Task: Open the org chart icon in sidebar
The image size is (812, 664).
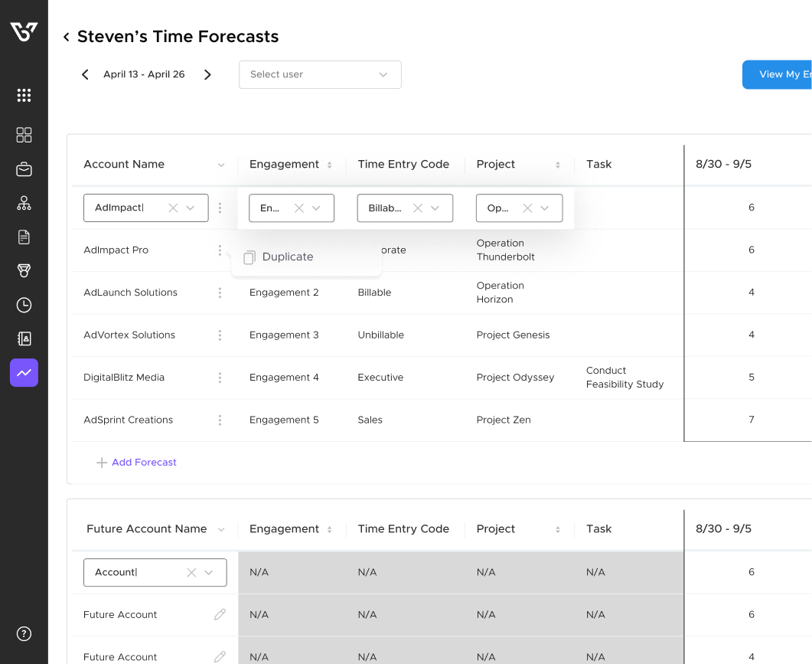Action: point(24,203)
